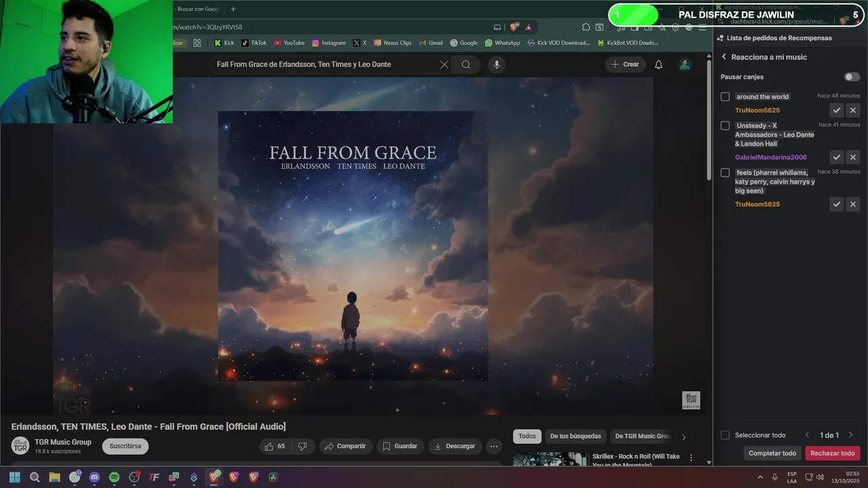Open browser extensions puzzle icon
The image size is (868, 488).
point(586,27)
